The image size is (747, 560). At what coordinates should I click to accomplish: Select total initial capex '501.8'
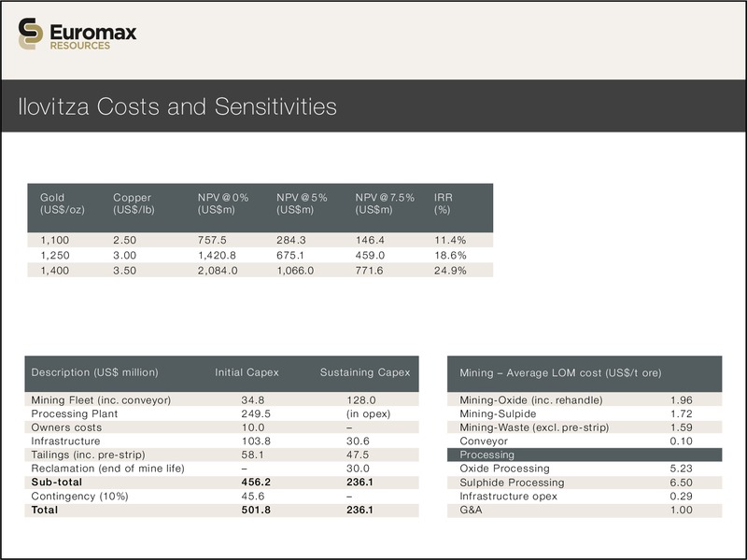[256, 510]
